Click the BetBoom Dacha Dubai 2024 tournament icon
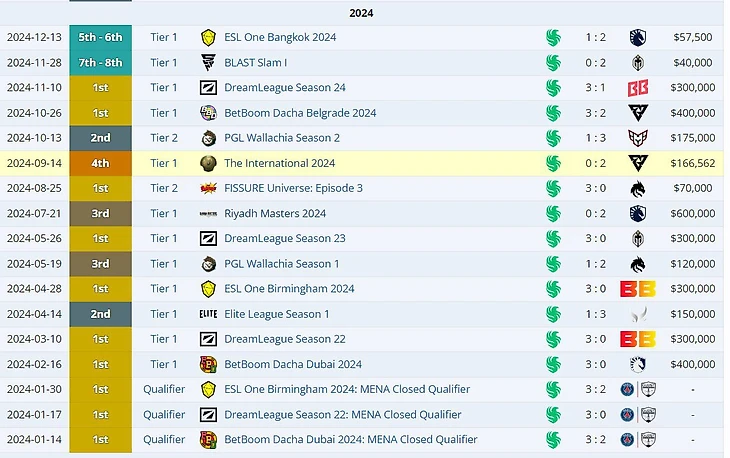The width and height of the screenshot is (730, 458). click(208, 364)
